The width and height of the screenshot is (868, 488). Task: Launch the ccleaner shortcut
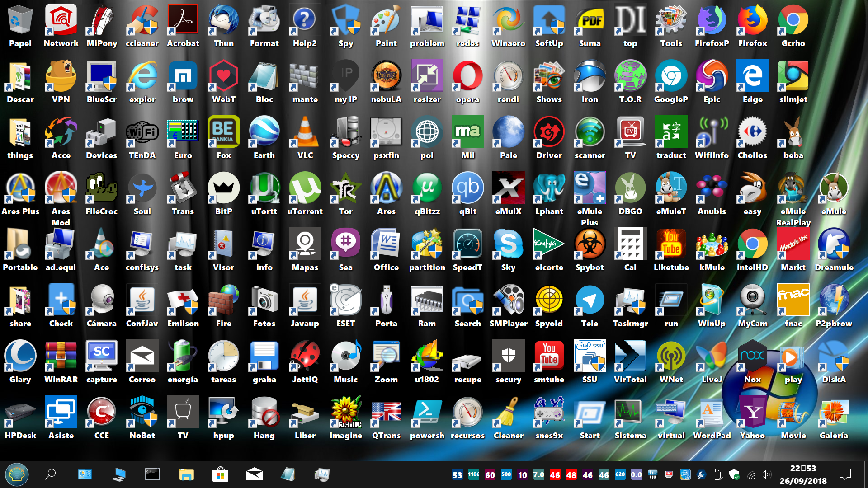142,26
